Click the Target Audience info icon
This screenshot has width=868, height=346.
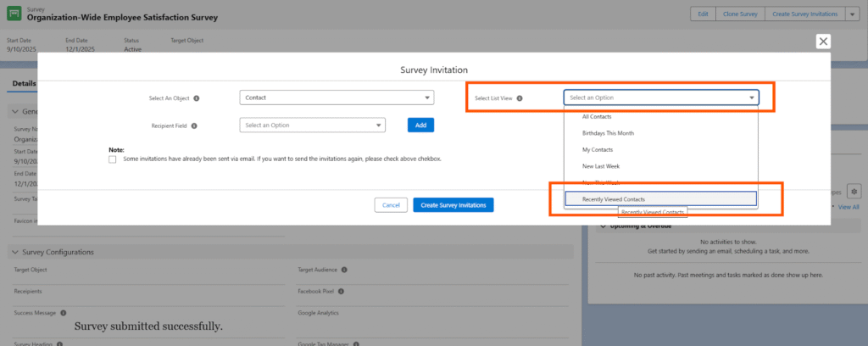tap(342, 270)
